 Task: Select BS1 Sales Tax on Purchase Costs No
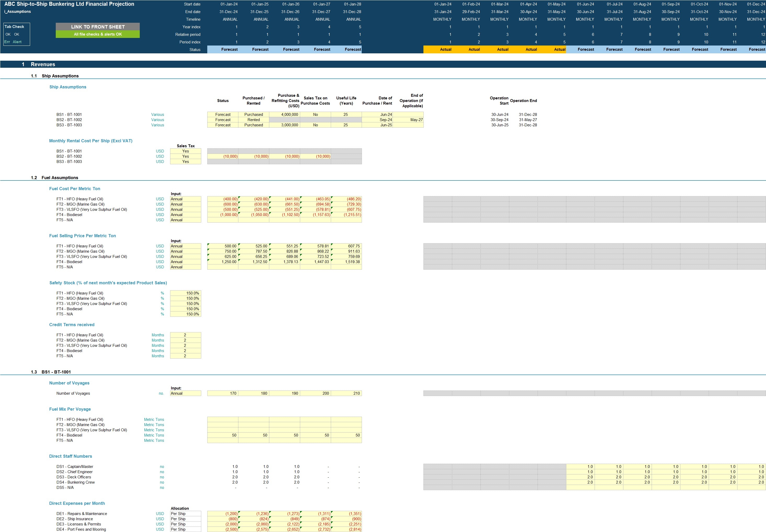pos(315,115)
